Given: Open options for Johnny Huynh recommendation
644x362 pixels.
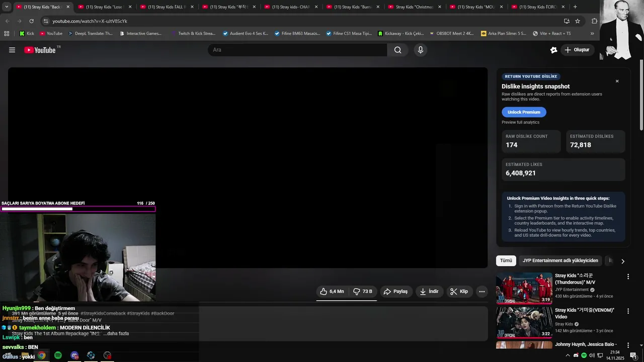Looking at the screenshot, I should 628,345.
